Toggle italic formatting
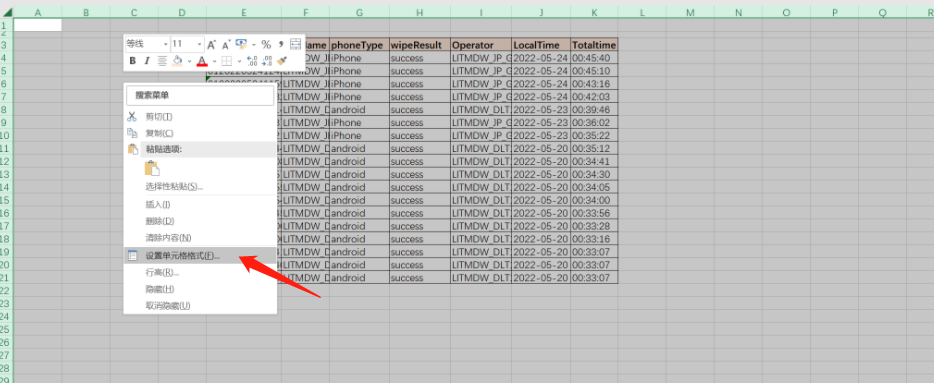 tap(147, 61)
